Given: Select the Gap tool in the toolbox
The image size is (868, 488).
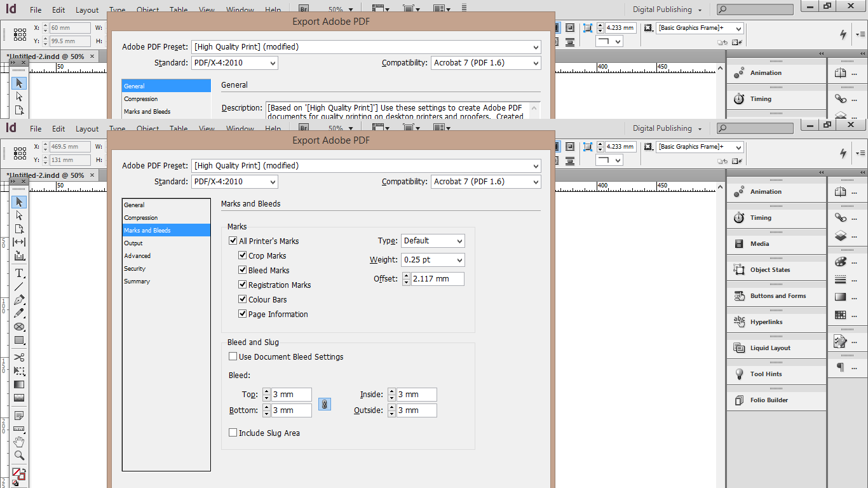Looking at the screenshot, I should (19, 242).
